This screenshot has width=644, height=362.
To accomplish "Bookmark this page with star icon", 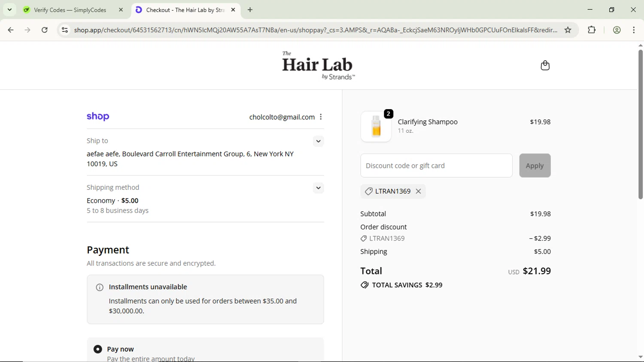I will click(568, 30).
